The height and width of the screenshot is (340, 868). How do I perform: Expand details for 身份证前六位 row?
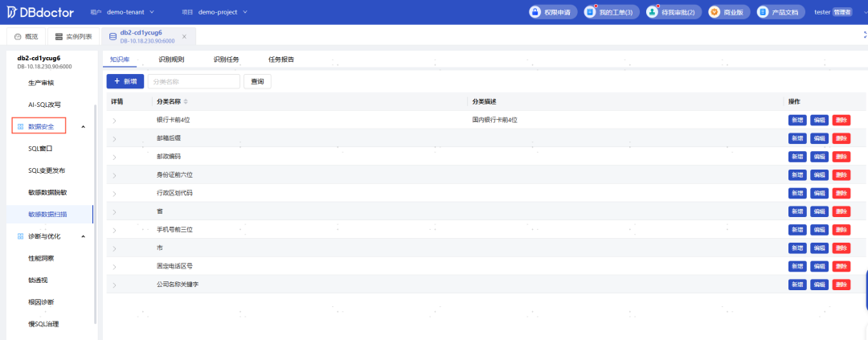coord(115,175)
